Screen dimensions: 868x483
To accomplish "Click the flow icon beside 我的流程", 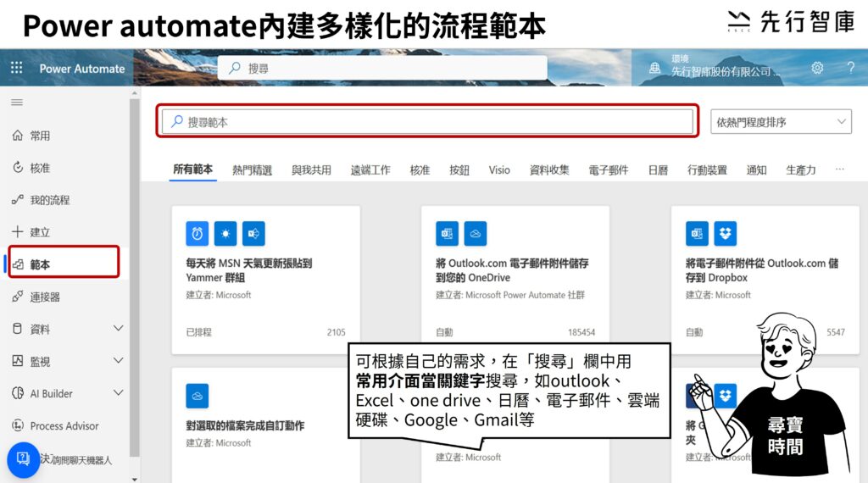I will (x=18, y=199).
